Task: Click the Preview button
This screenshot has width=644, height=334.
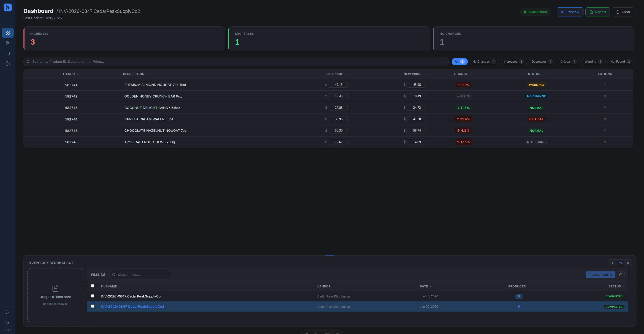Action: [x=570, y=12]
